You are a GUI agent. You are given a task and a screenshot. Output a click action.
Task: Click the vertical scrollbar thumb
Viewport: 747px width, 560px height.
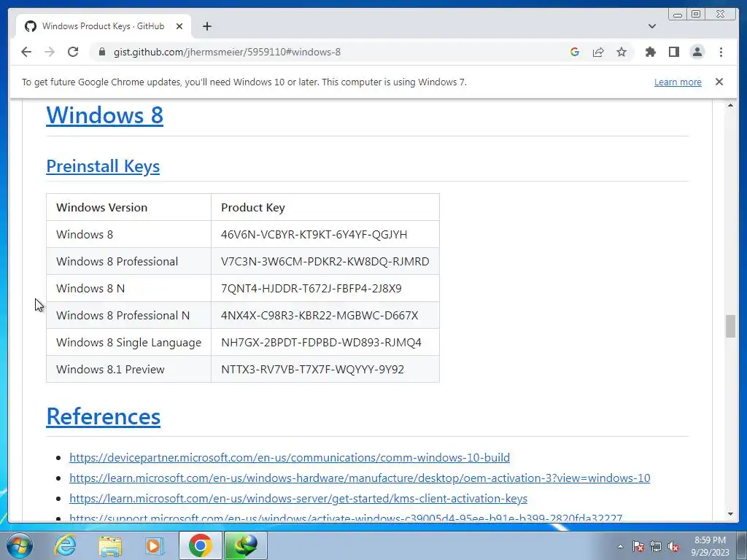click(730, 326)
